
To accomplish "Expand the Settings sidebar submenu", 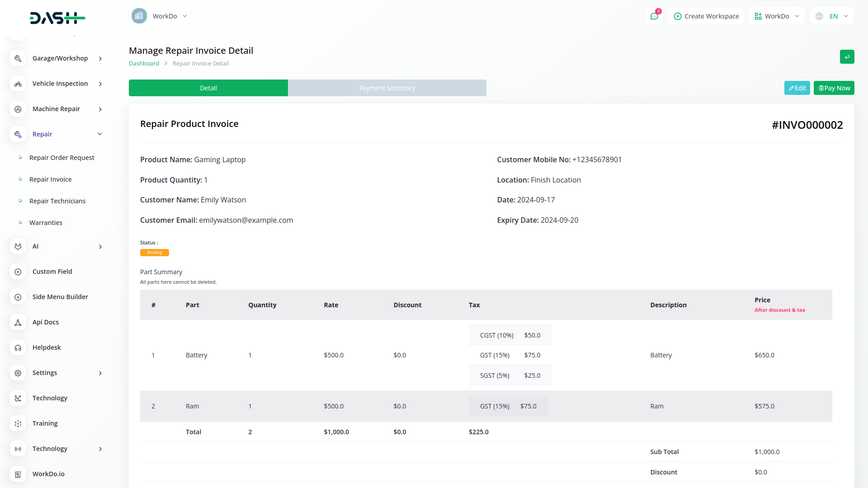I will [100, 373].
